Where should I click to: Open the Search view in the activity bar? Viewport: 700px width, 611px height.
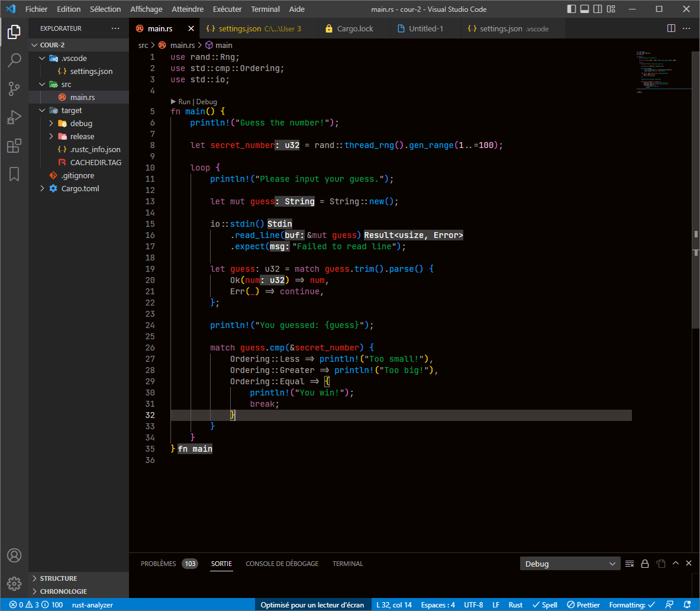click(14, 60)
